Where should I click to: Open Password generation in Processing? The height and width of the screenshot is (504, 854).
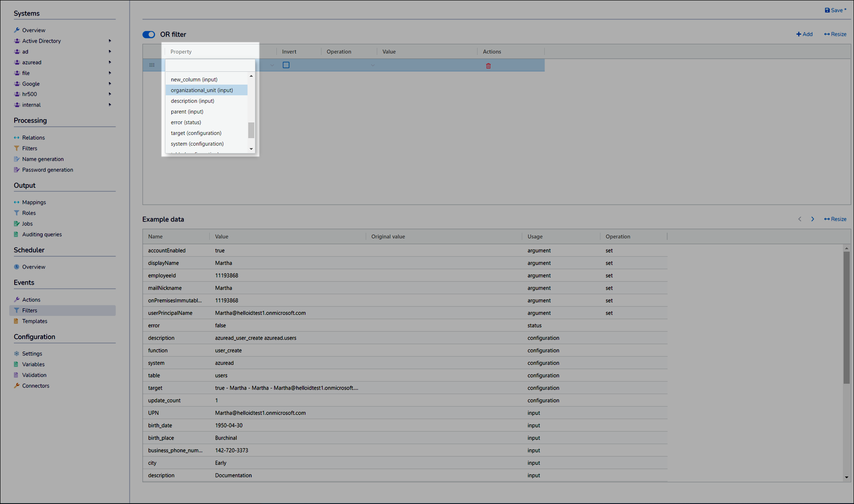(48, 169)
